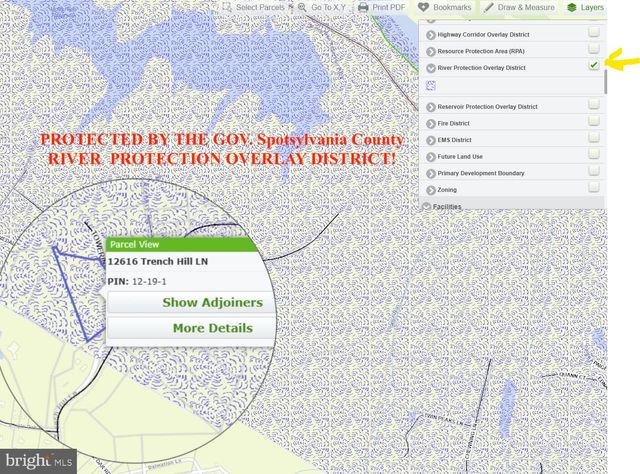This screenshot has height=474, width=640.
Task: Expand Reservoir Protection Overlay District arrow
Action: [431, 107]
